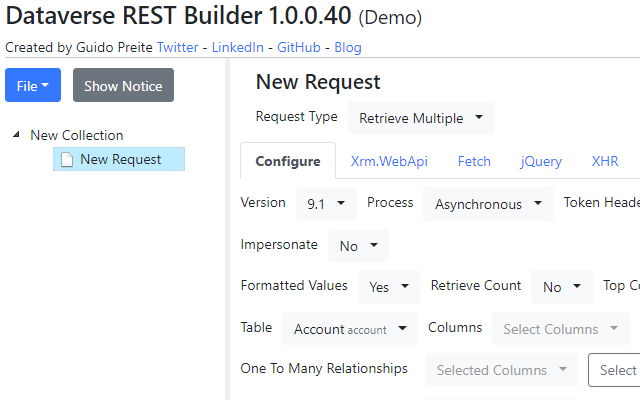Open the LinkedIn profile link
This screenshot has width=640, height=400.
(x=238, y=47)
